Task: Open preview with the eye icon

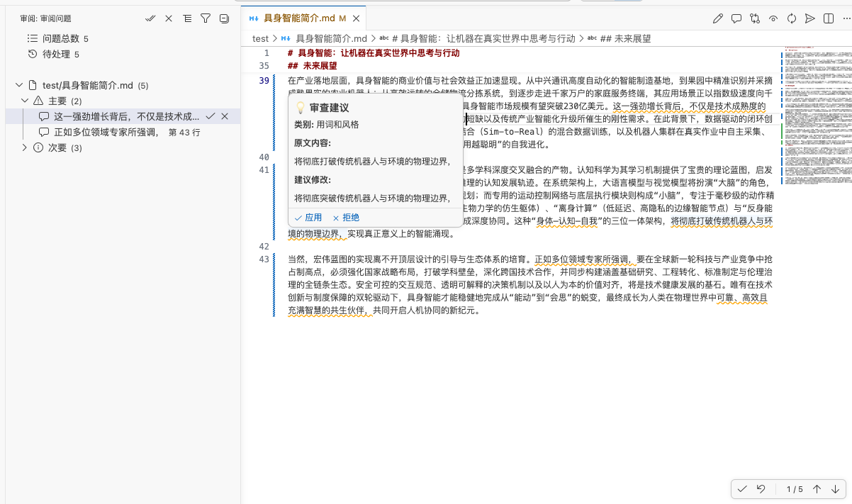Action: [773, 18]
